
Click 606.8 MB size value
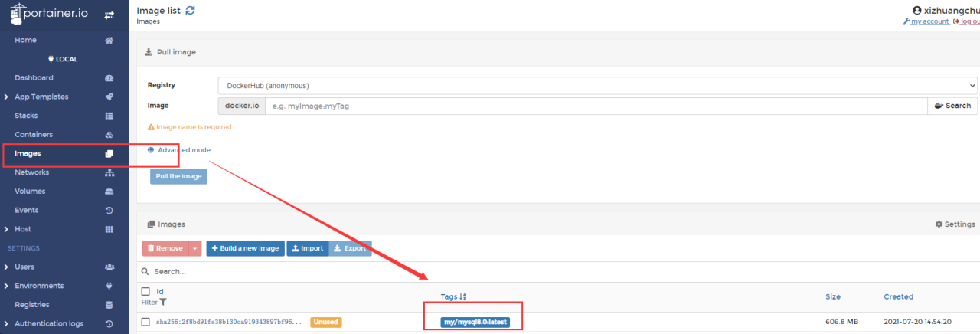[843, 322]
